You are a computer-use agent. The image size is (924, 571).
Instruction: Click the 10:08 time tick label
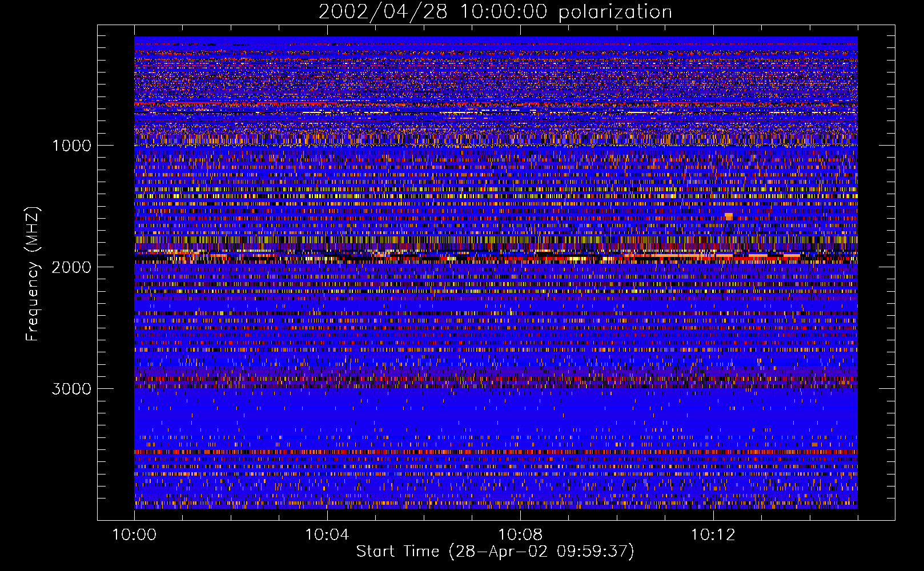520,535
